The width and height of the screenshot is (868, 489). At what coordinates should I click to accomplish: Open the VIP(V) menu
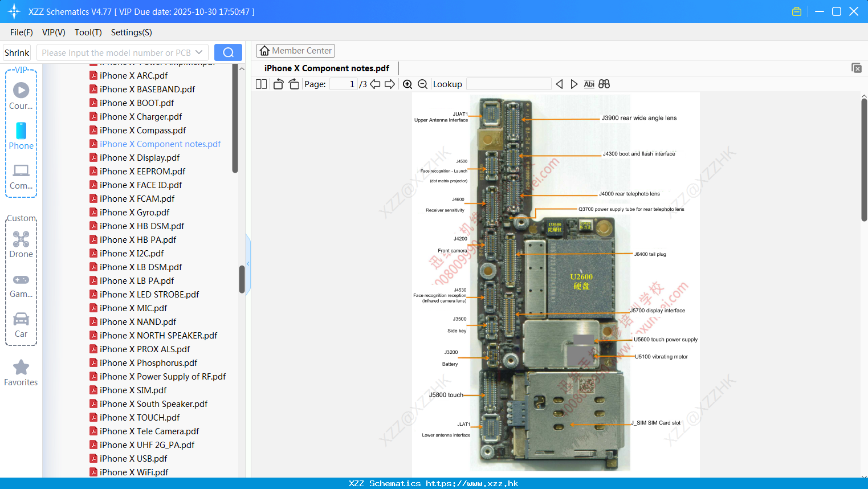click(x=54, y=32)
